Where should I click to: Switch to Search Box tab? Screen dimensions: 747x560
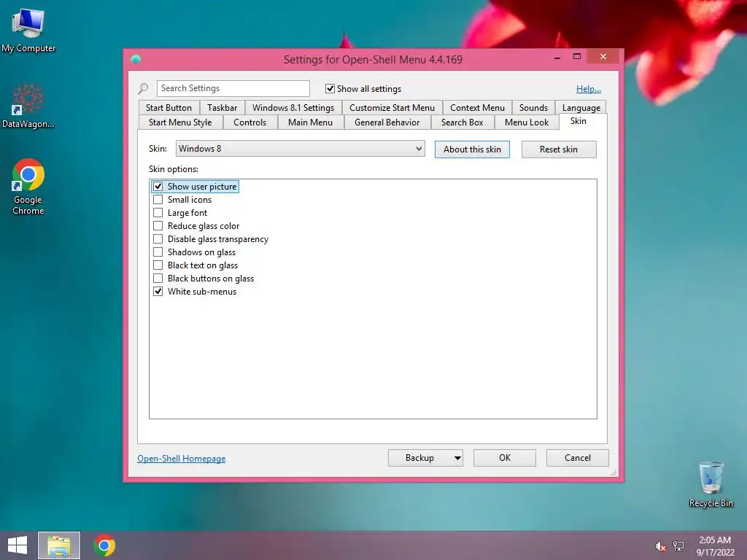(x=462, y=122)
